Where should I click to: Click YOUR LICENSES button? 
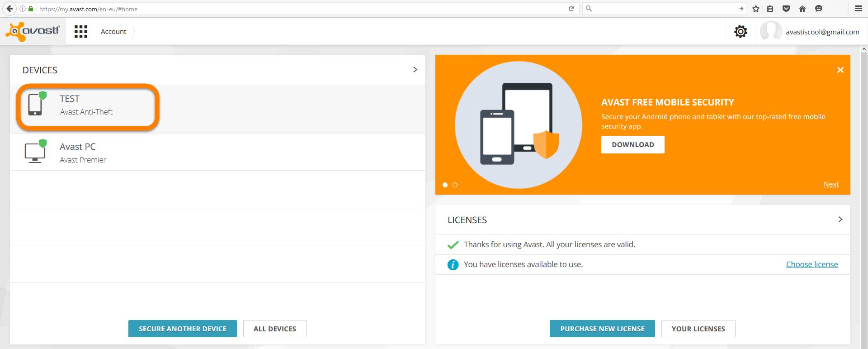[698, 329]
